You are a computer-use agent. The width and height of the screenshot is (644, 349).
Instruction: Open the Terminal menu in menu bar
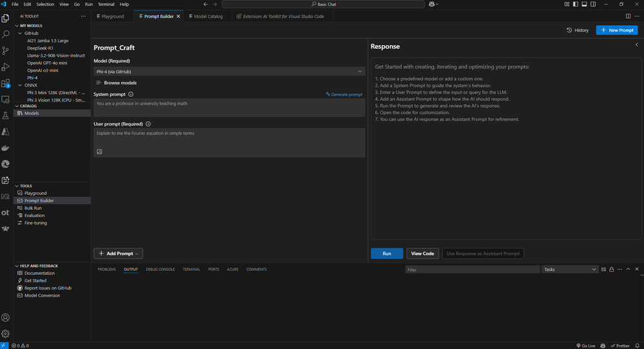pyautogui.click(x=106, y=4)
